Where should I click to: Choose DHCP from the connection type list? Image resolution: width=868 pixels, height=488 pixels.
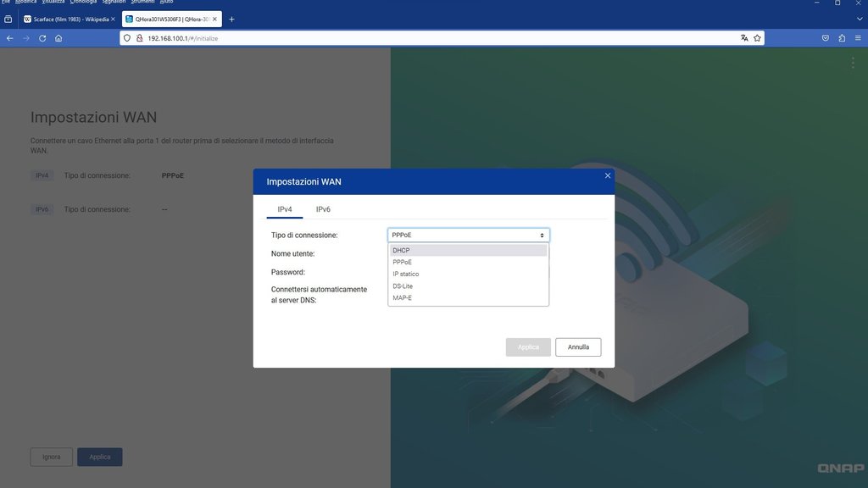468,251
